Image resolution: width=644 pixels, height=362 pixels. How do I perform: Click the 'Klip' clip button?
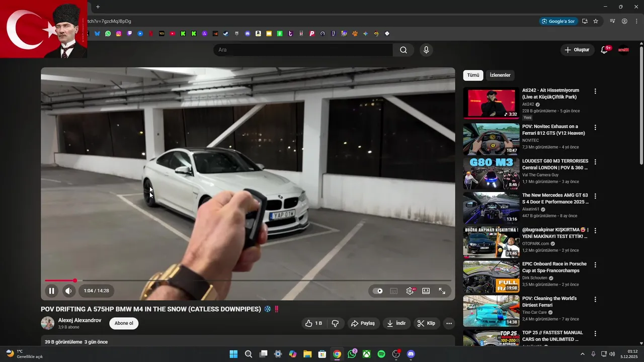(x=426, y=323)
